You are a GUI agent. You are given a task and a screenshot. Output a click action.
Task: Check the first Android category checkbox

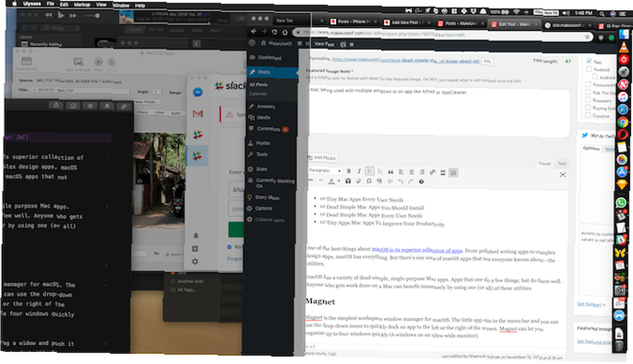[x=589, y=69]
